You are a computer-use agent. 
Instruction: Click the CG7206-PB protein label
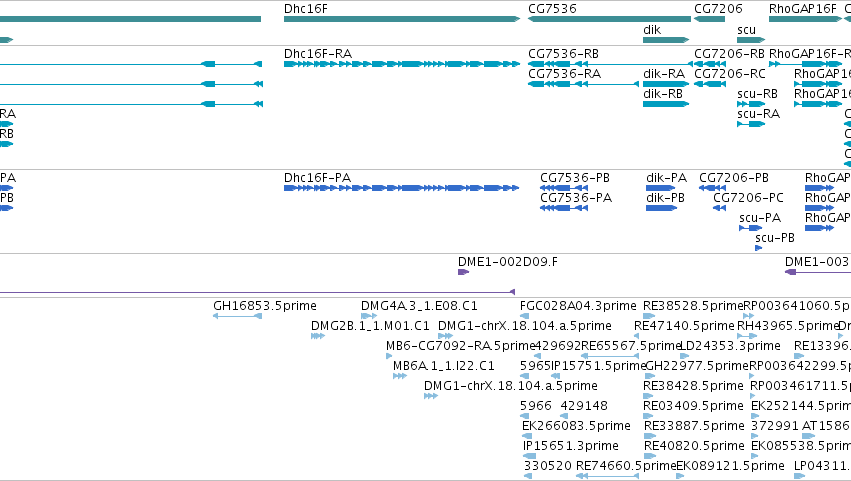point(734,178)
